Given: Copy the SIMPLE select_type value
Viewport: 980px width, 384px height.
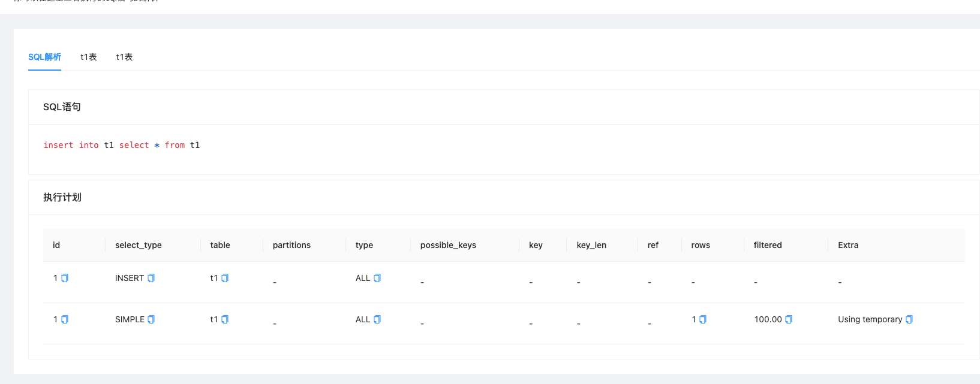Looking at the screenshot, I should (x=151, y=319).
